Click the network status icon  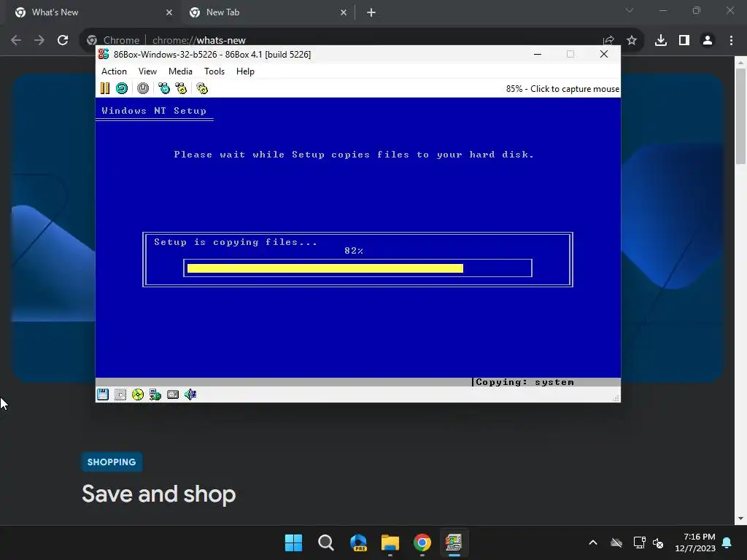tap(155, 394)
